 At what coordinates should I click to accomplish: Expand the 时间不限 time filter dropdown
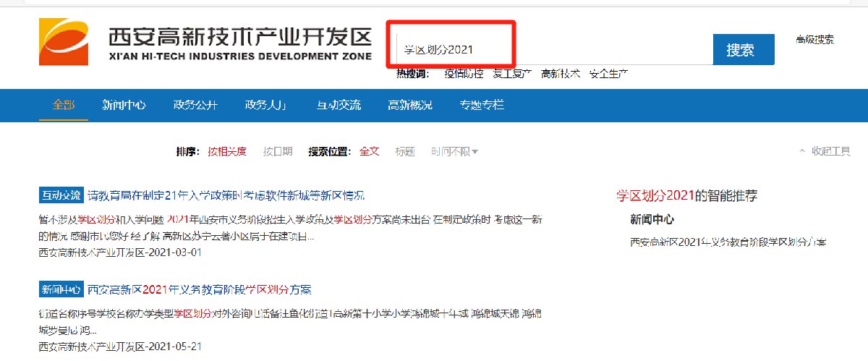click(455, 151)
